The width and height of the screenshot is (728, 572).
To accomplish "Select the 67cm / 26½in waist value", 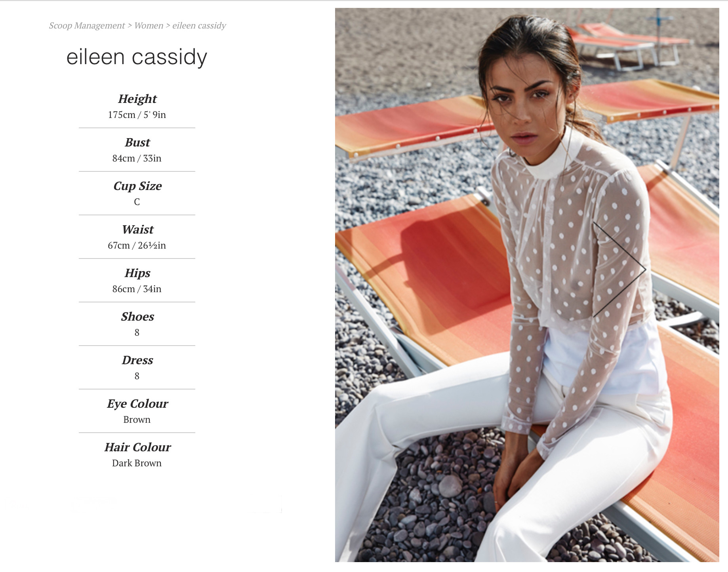I will point(137,245).
